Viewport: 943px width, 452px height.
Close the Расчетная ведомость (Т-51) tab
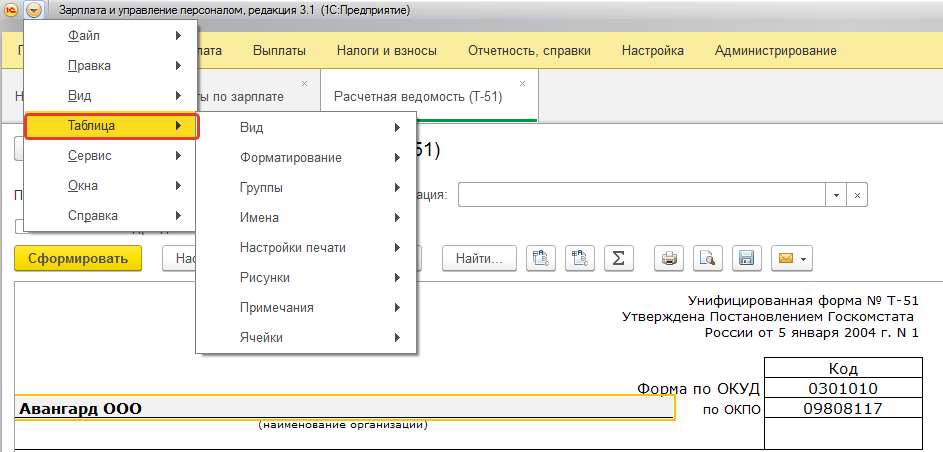tap(522, 83)
